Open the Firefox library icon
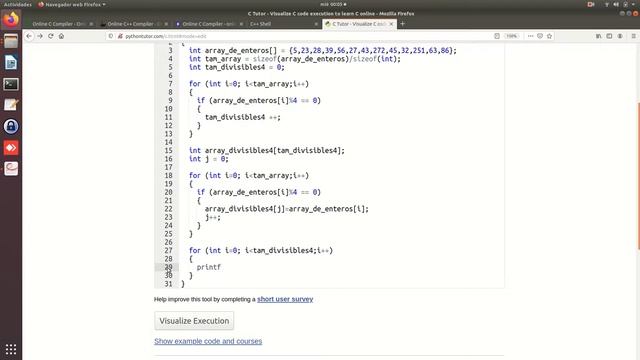 [x=598, y=36]
